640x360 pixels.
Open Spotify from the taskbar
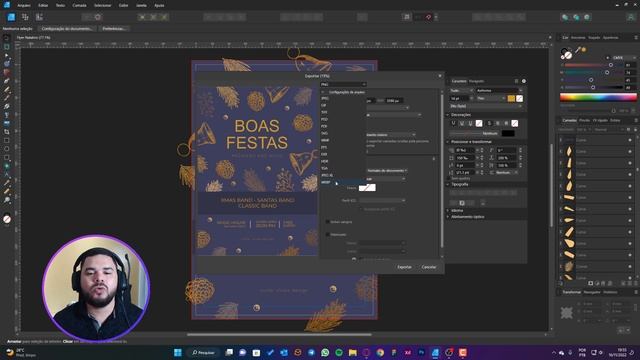[339, 352]
